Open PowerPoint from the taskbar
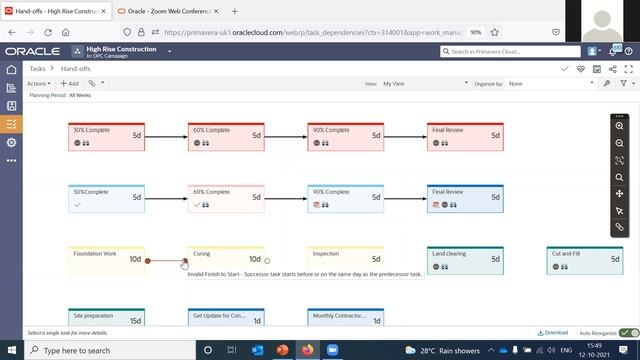Screen dimensions: 640x360 pos(282,350)
